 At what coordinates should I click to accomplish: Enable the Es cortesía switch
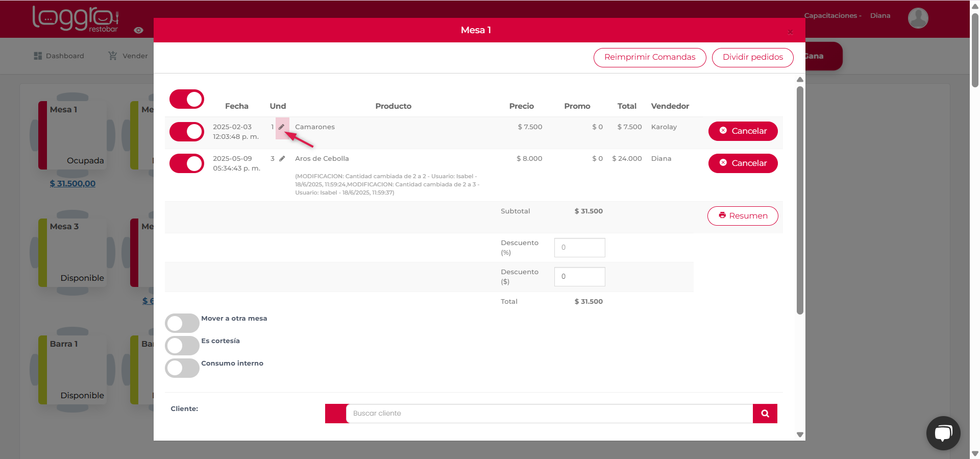182,346
